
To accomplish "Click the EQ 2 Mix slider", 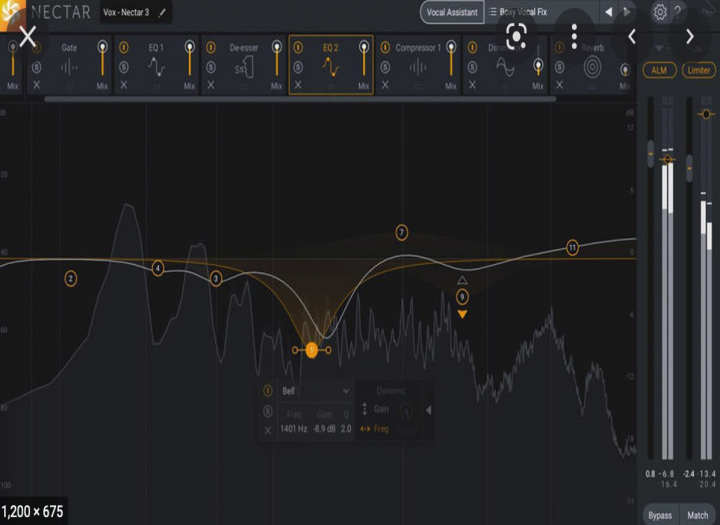I will pyautogui.click(x=364, y=59).
